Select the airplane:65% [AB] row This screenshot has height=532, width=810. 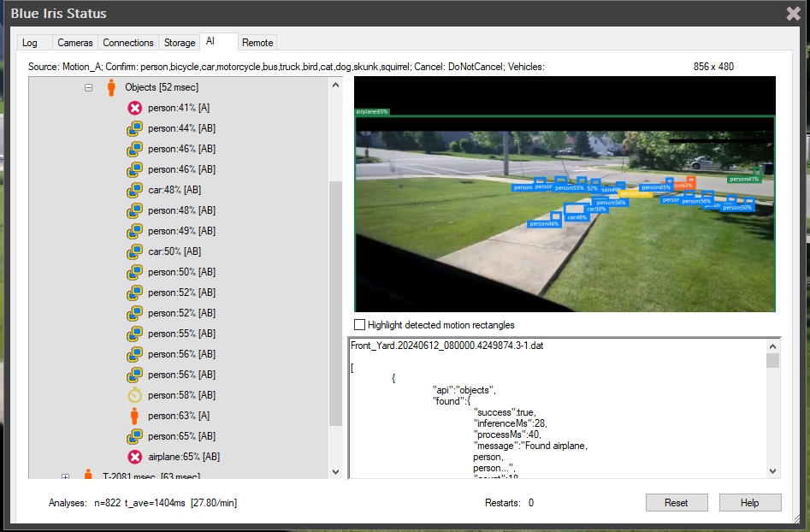point(184,457)
